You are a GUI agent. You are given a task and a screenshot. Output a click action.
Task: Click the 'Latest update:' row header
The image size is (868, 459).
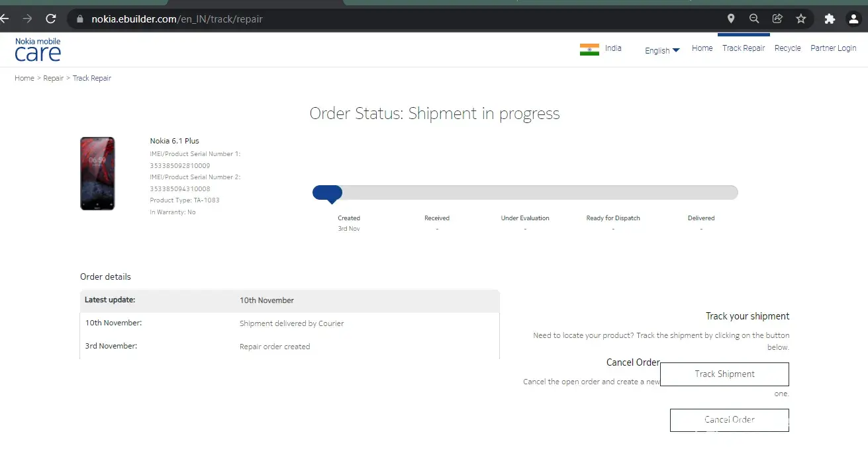click(110, 300)
